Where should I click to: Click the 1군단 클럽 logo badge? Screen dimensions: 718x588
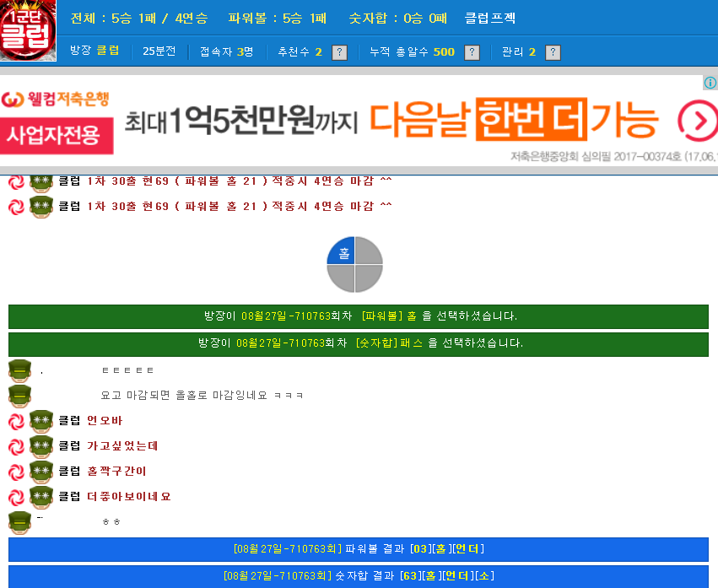[28, 30]
